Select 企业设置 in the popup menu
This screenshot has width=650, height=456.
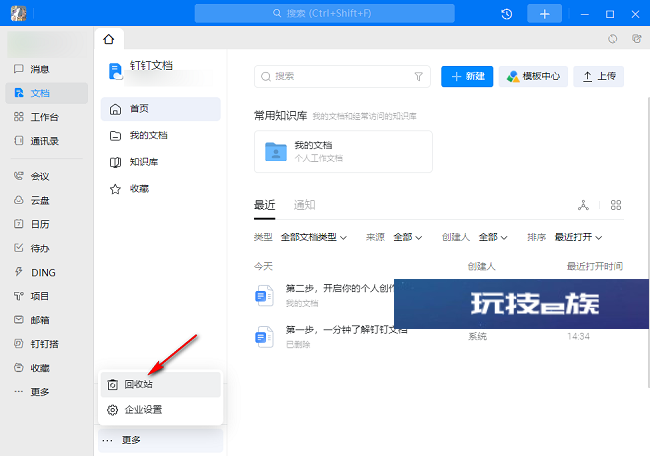161,410
